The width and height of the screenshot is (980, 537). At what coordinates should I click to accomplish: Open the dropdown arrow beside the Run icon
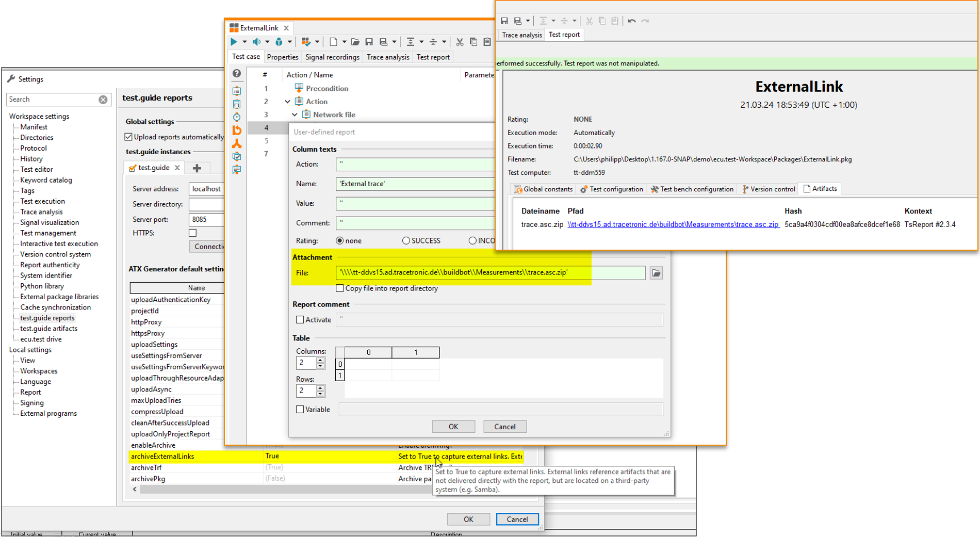coord(244,42)
